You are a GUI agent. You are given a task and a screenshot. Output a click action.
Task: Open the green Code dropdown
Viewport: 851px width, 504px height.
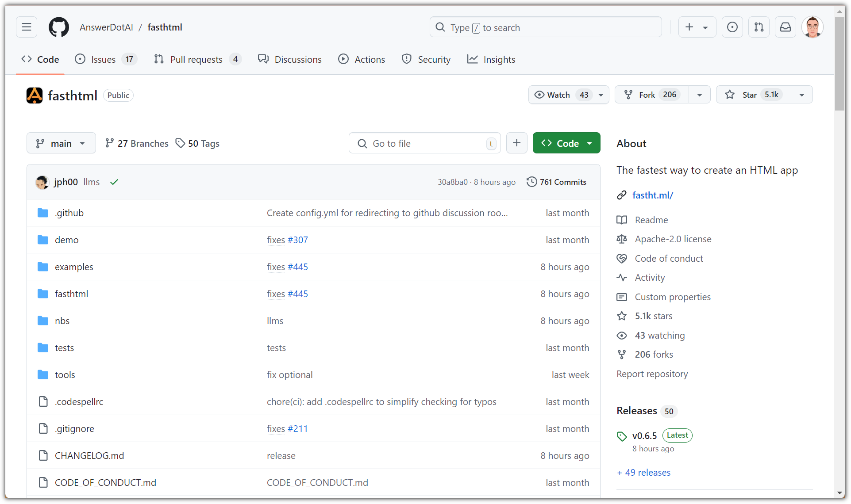pos(566,143)
